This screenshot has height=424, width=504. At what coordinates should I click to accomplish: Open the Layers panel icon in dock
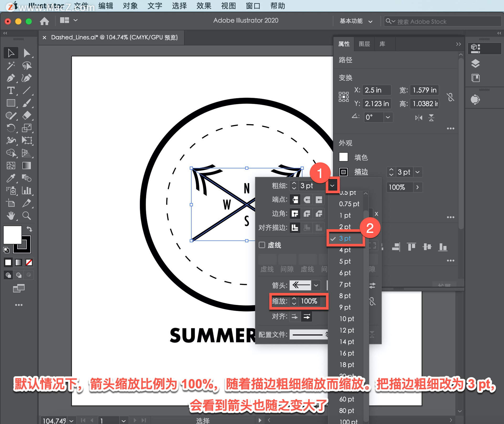pos(475,63)
